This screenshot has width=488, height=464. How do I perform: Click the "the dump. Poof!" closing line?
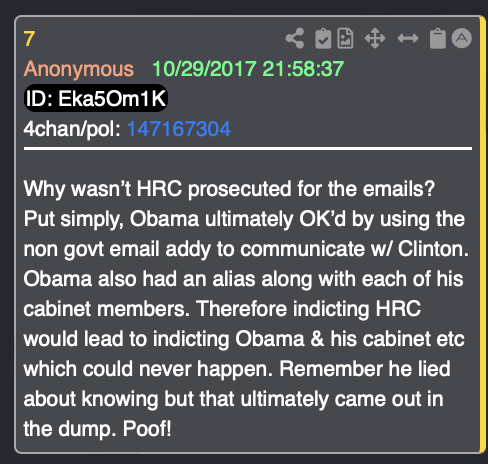coord(97,429)
